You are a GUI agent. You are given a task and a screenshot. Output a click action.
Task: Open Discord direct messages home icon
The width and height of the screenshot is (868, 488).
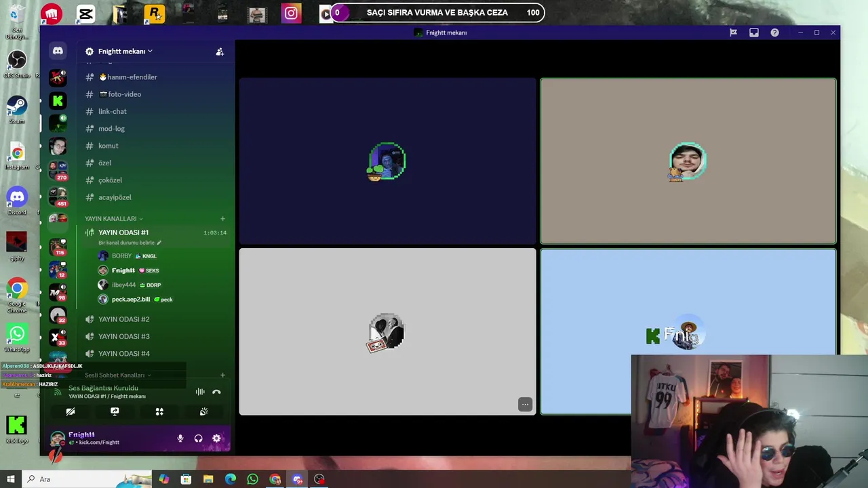pos(58,51)
